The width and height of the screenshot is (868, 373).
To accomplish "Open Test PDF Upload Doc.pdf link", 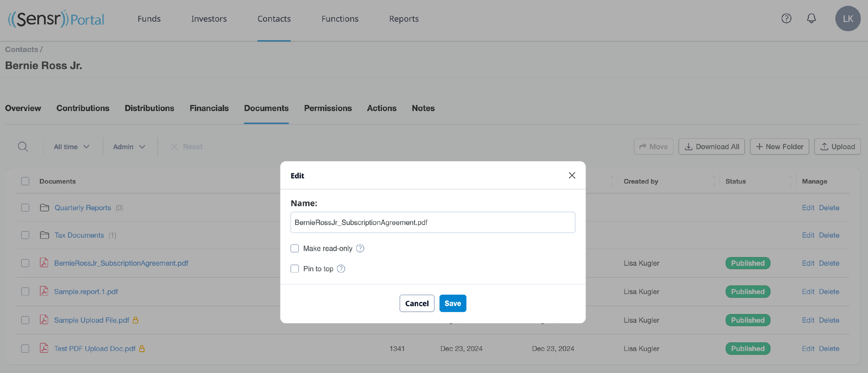I will [95, 348].
